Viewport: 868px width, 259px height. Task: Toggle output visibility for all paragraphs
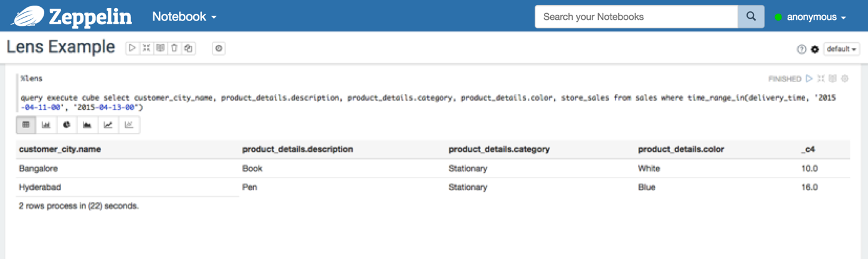(161, 48)
